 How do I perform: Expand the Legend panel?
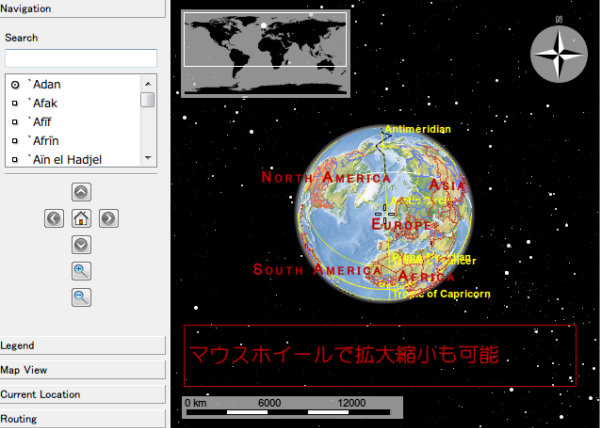tap(82, 345)
